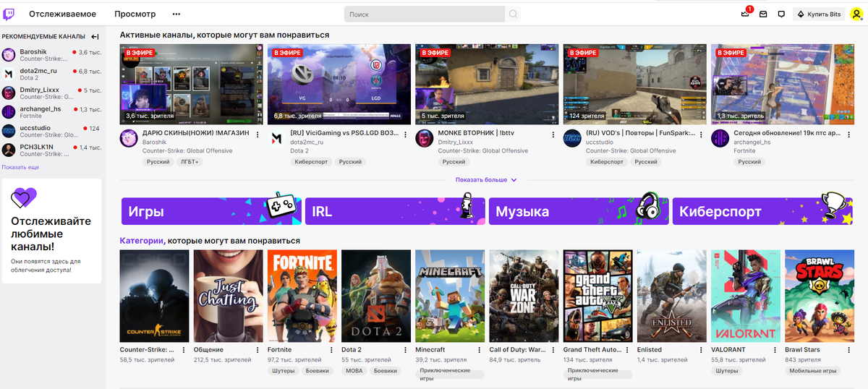Open archangel_hs Fortnite stream thumbnail
This screenshot has width=868, height=389.
(x=782, y=84)
